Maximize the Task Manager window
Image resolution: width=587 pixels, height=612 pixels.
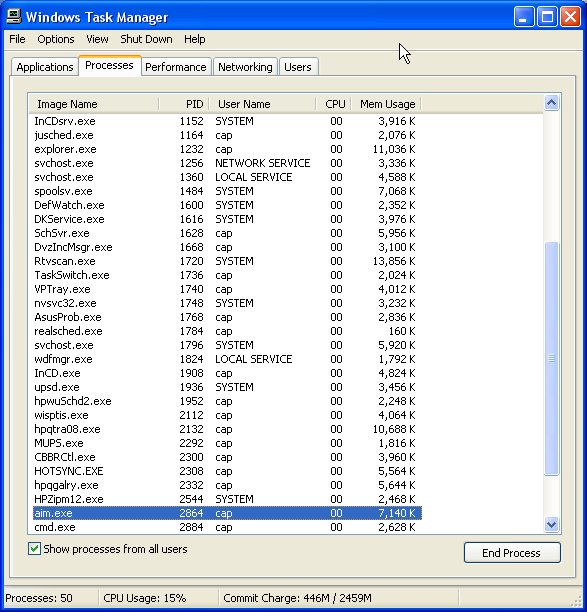(x=547, y=17)
